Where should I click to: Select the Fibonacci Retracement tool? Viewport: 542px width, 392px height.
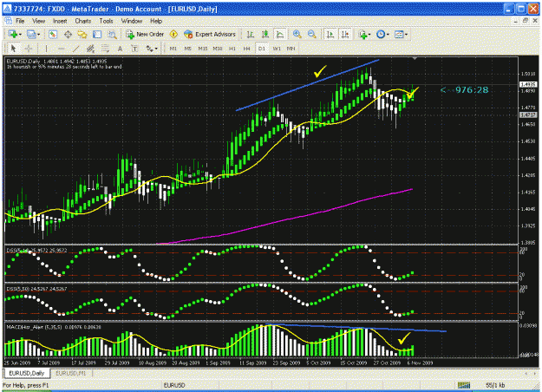click(105, 49)
